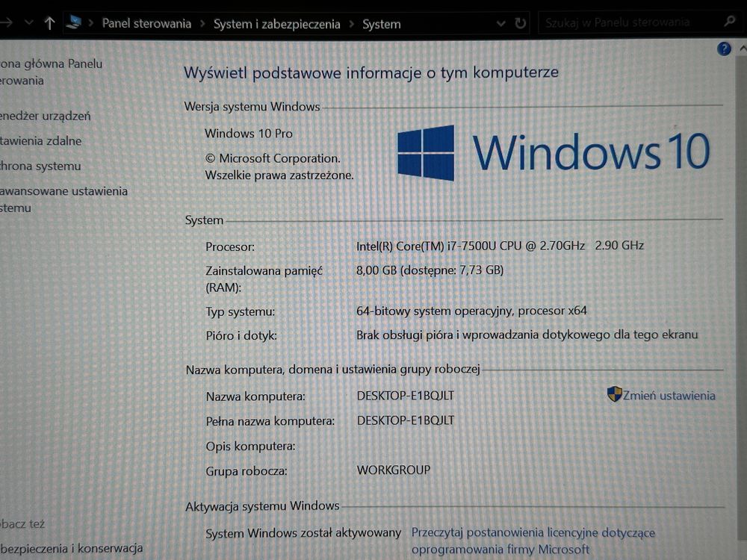
Task: Go up one level with the up arrow
Action: 49,23
